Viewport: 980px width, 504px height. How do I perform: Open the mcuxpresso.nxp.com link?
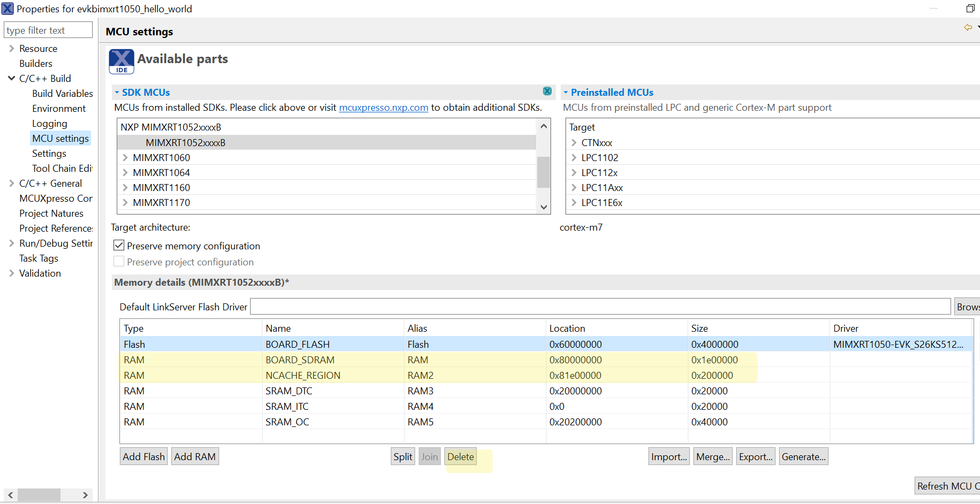pos(383,108)
